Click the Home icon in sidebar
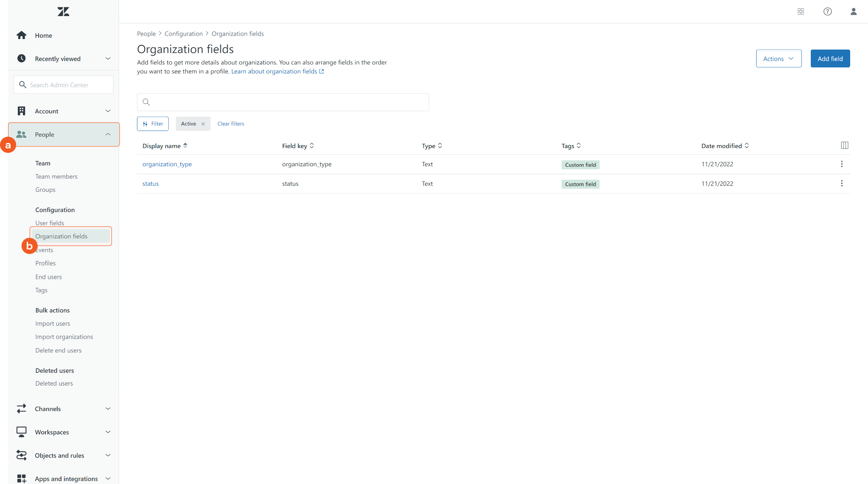Image resolution: width=868 pixels, height=484 pixels. [x=22, y=35]
